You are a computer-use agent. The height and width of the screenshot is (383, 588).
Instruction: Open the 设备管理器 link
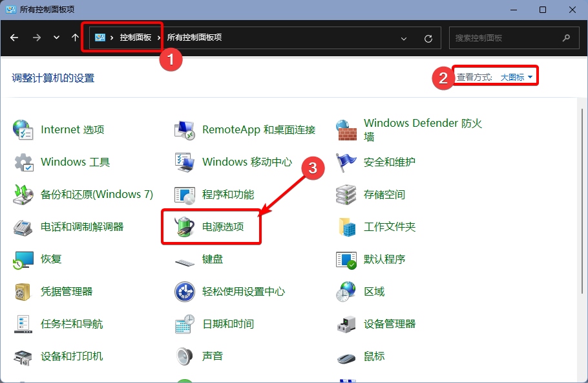(x=389, y=324)
